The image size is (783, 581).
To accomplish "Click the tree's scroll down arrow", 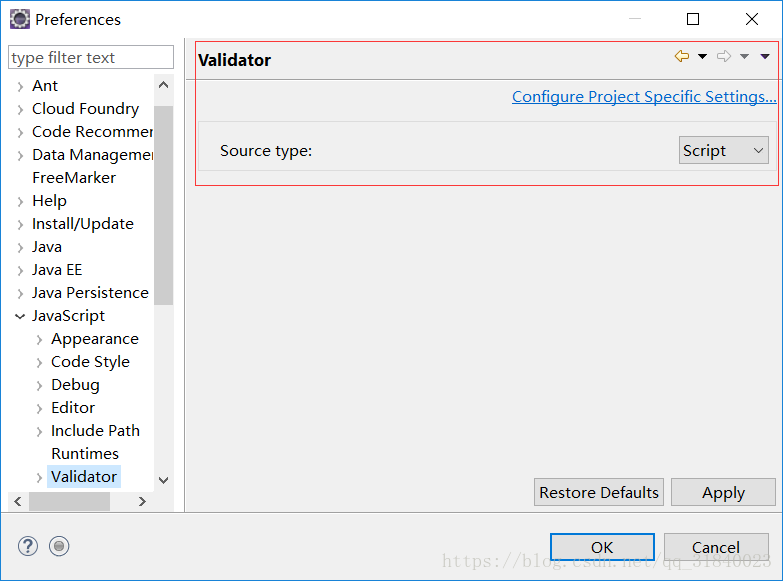I will pos(163,480).
